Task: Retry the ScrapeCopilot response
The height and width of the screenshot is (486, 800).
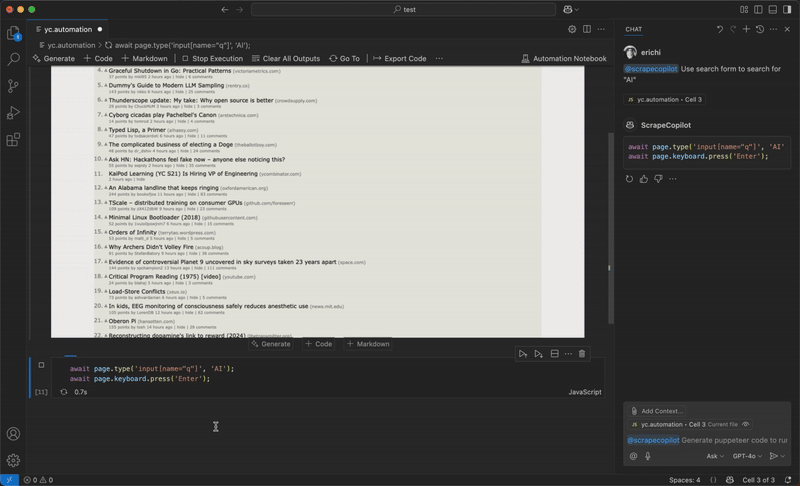Action: point(629,179)
